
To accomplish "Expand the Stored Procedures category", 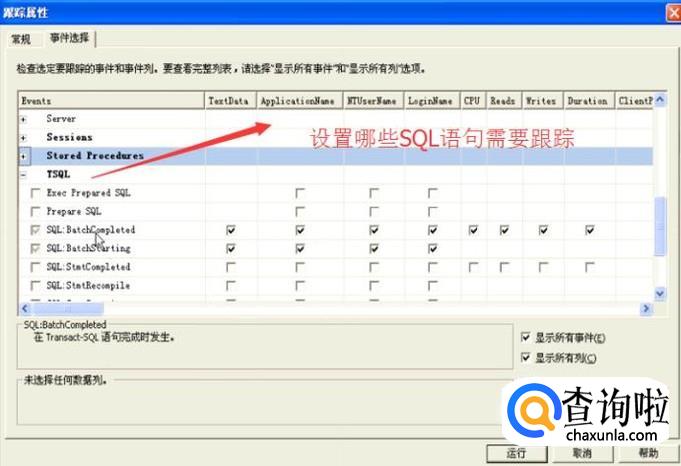I will tap(23, 157).
